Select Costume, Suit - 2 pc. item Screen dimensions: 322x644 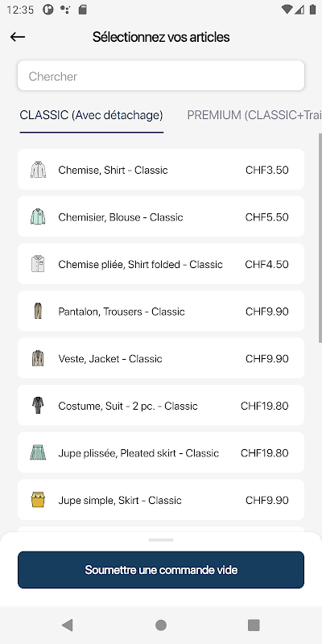click(x=161, y=406)
